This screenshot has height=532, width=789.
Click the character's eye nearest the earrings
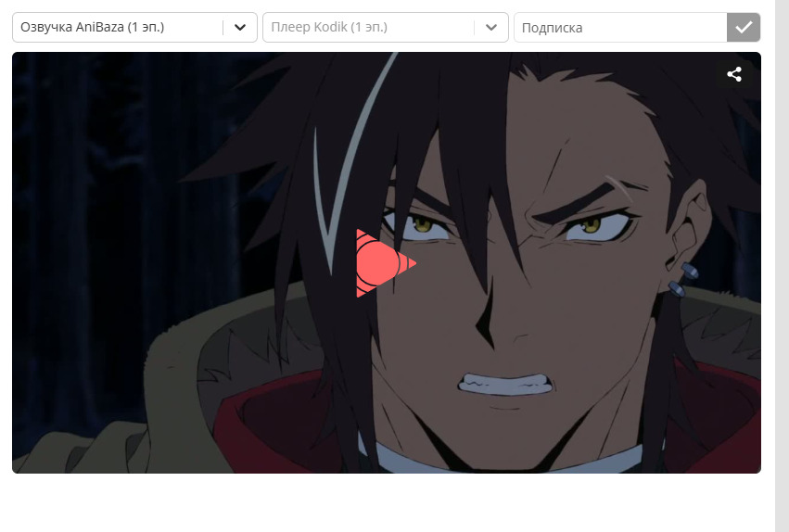[x=591, y=224]
